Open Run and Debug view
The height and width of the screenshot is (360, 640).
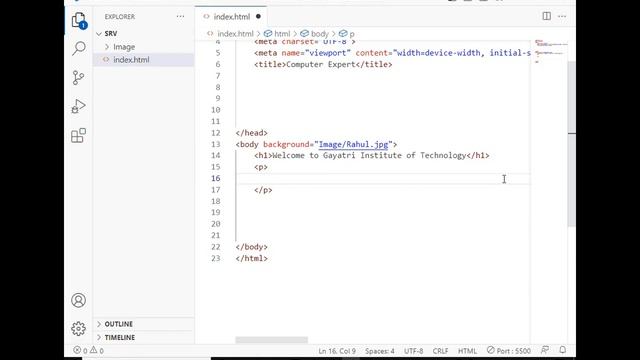(x=78, y=106)
